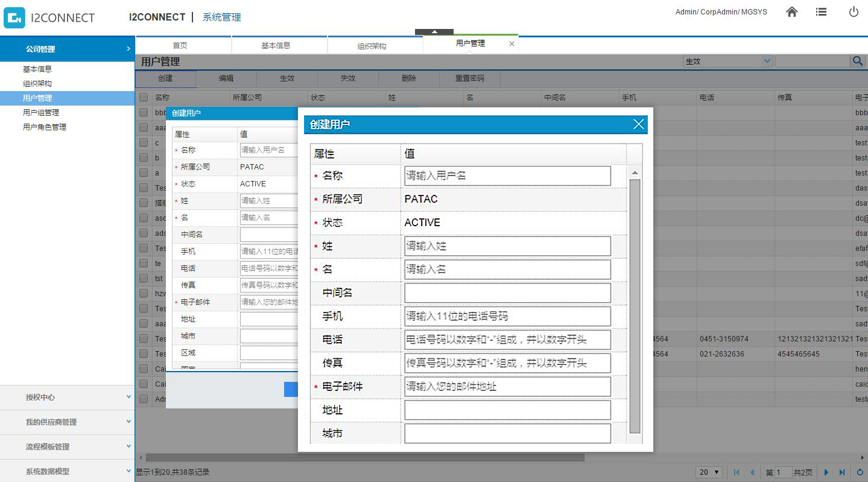This screenshot has height=482, width=868.
Task: Go to the home page icon
Action: pyautogui.click(x=792, y=12)
